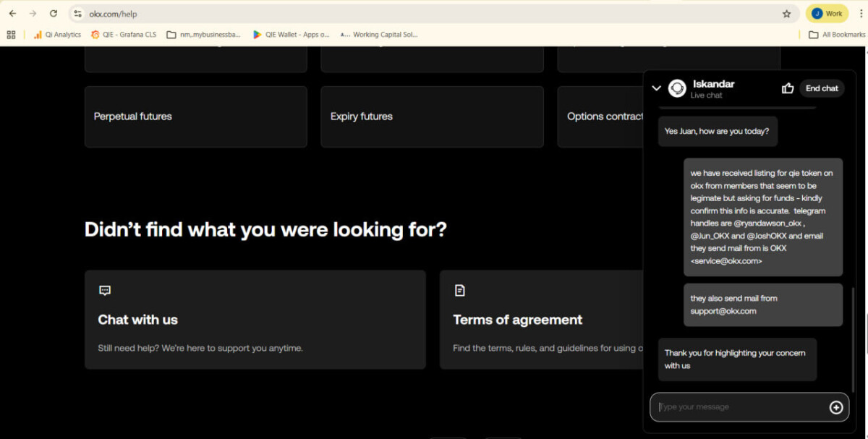The image size is (868, 439).
Task: Select the Perpetual futures topic
Action: click(195, 116)
